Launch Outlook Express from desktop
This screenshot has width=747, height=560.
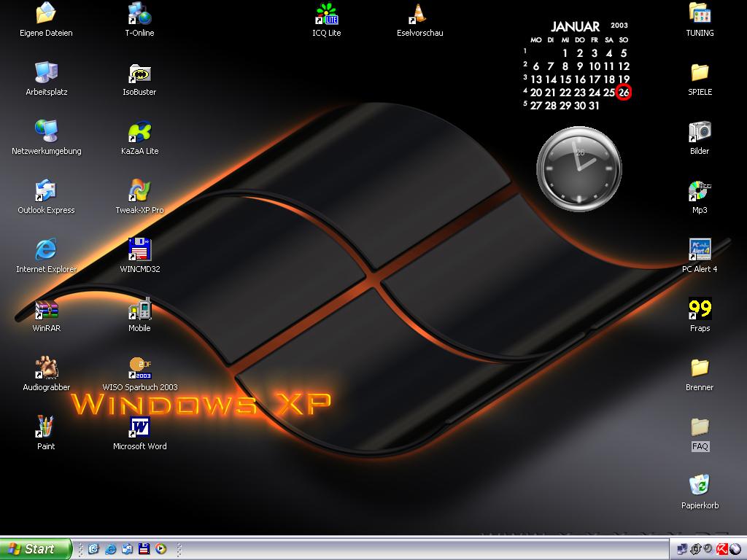(46, 190)
